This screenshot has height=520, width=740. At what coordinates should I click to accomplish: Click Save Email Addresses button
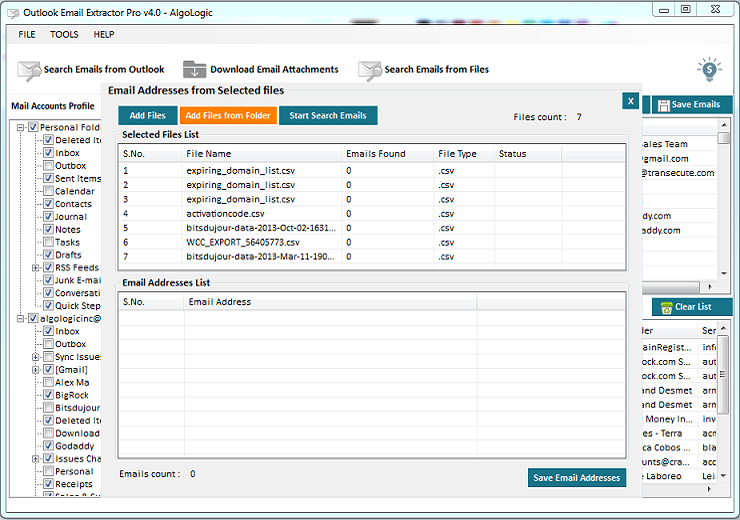tap(576, 478)
